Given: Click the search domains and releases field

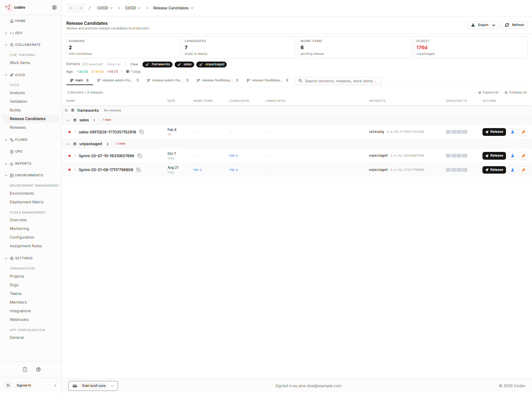Looking at the screenshot, I should tap(338, 81).
